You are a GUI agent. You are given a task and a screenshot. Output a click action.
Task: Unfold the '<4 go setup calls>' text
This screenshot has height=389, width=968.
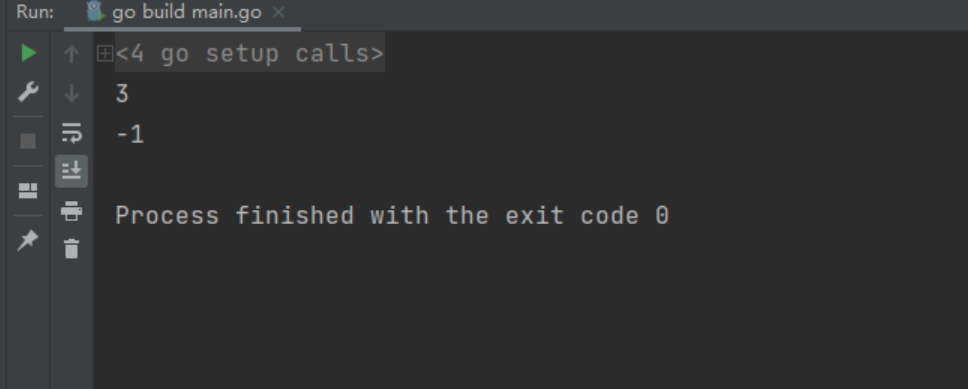(249, 54)
